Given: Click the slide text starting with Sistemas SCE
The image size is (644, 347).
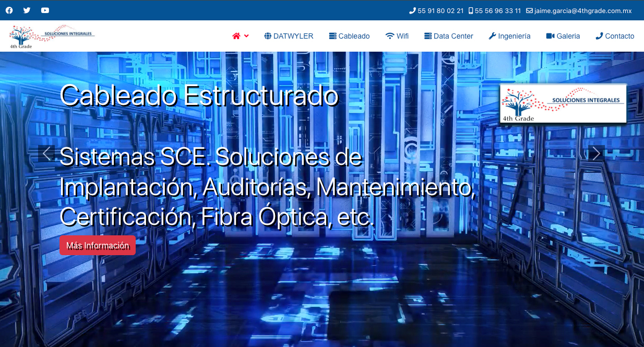Looking at the screenshot, I should [x=267, y=187].
